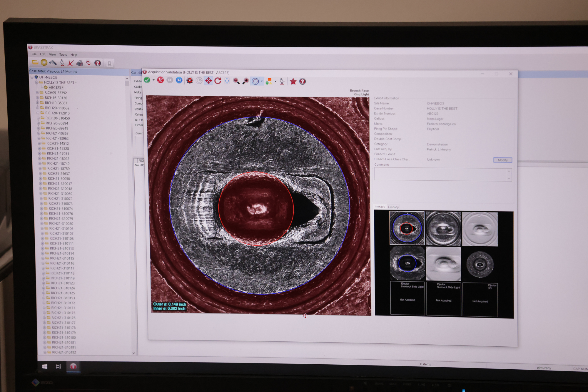This screenshot has width=588, height=392.
Task: Switch to the Display tab
Action: click(393, 207)
